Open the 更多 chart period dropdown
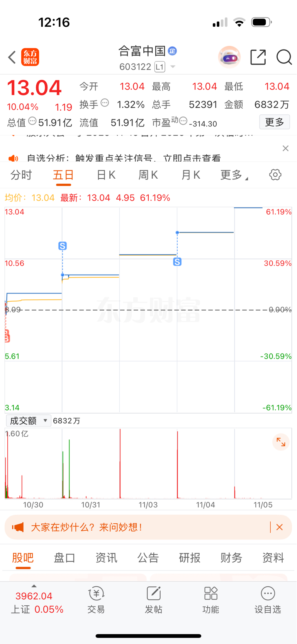The height and width of the screenshot is (644, 297). coord(234,175)
